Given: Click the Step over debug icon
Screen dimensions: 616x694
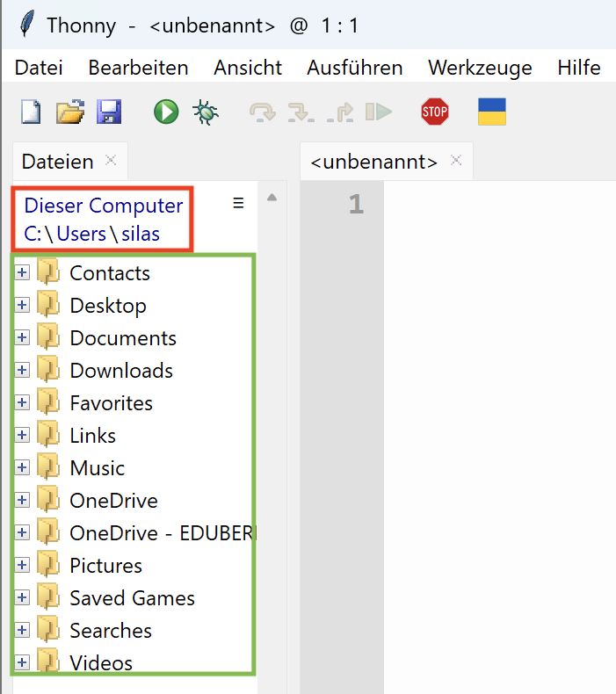Looking at the screenshot, I should tap(263, 112).
